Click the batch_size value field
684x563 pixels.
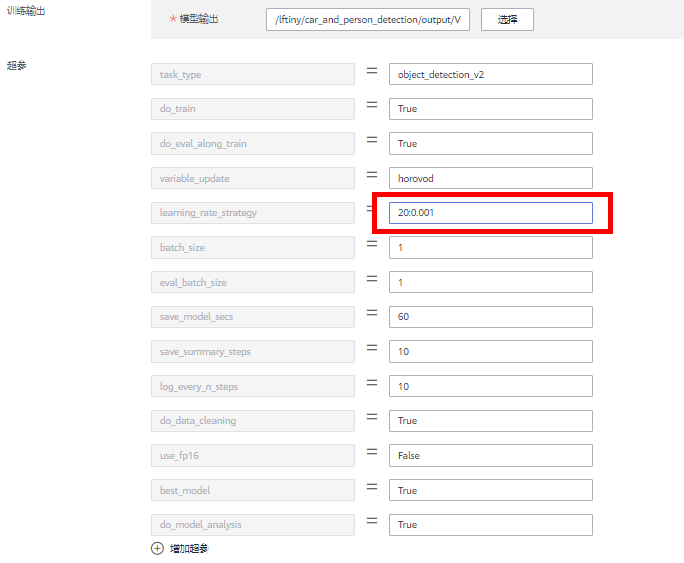click(x=490, y=247)
